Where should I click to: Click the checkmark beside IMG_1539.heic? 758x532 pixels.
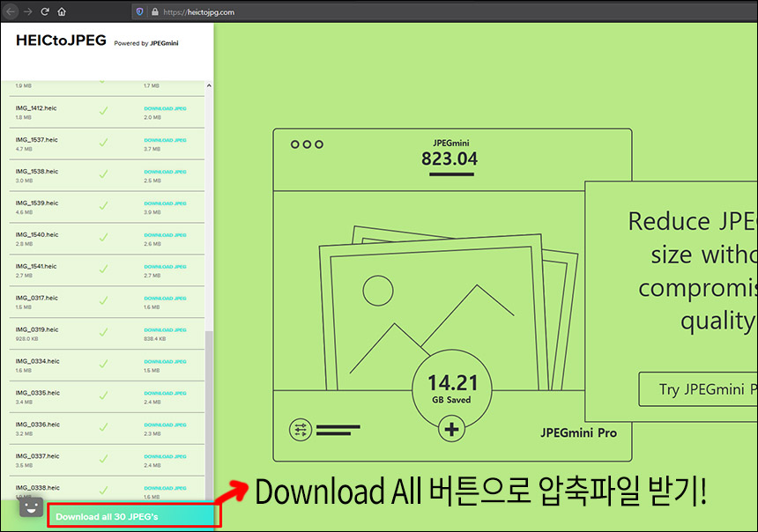pos(103,206)
